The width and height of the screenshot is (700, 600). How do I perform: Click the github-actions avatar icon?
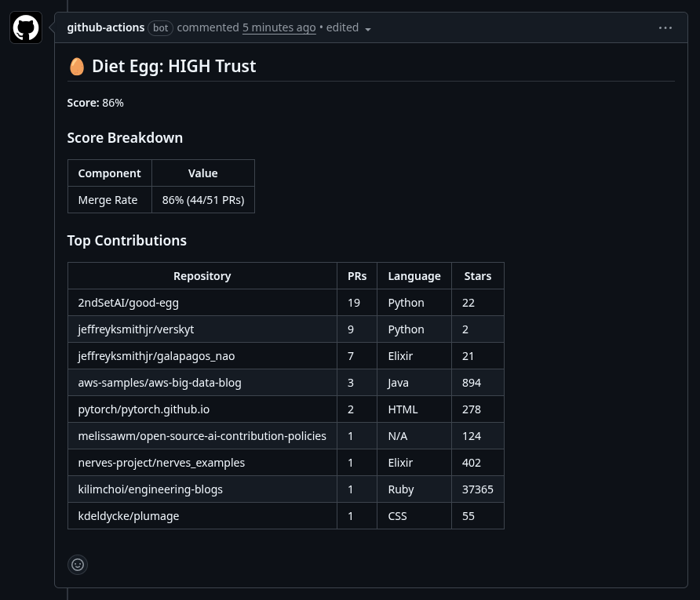click(x=26, y=28)
